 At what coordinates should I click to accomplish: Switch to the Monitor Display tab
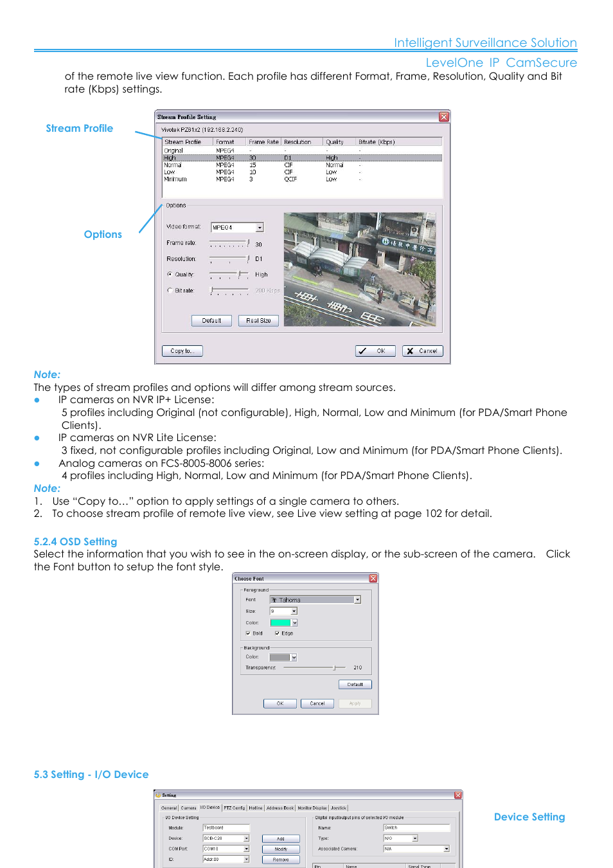[312, 808]
